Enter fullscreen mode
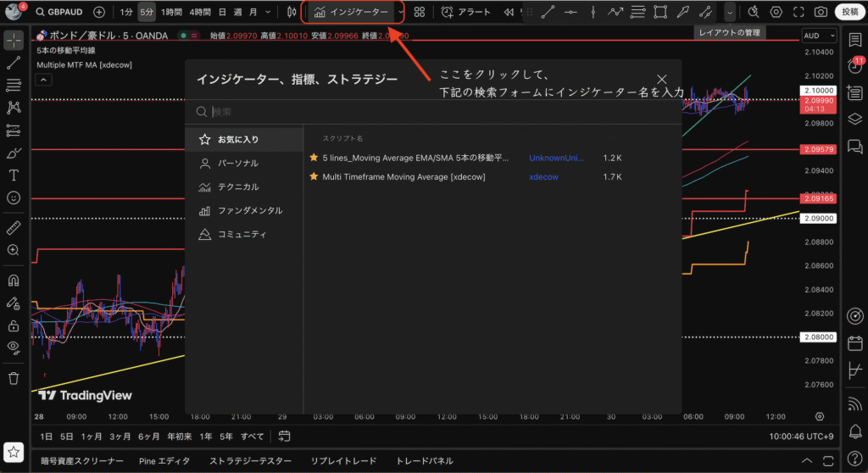868x473 pixels. point(798,12)
